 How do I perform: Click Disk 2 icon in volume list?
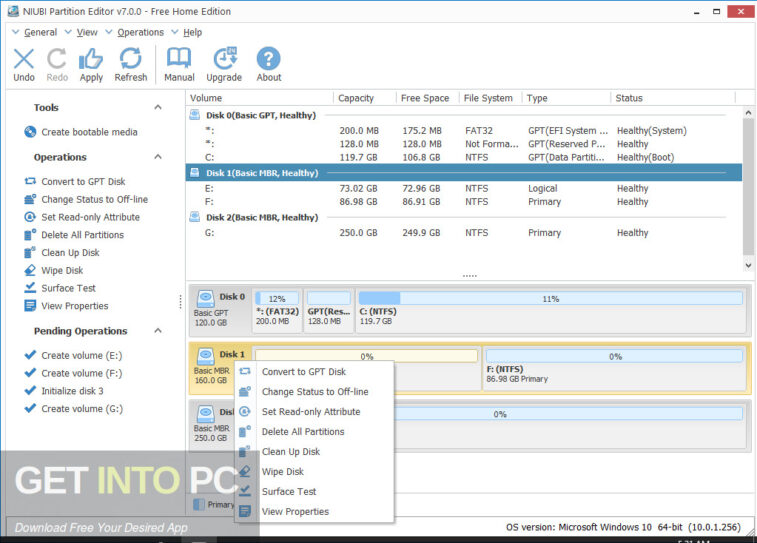tap(195, 217)
